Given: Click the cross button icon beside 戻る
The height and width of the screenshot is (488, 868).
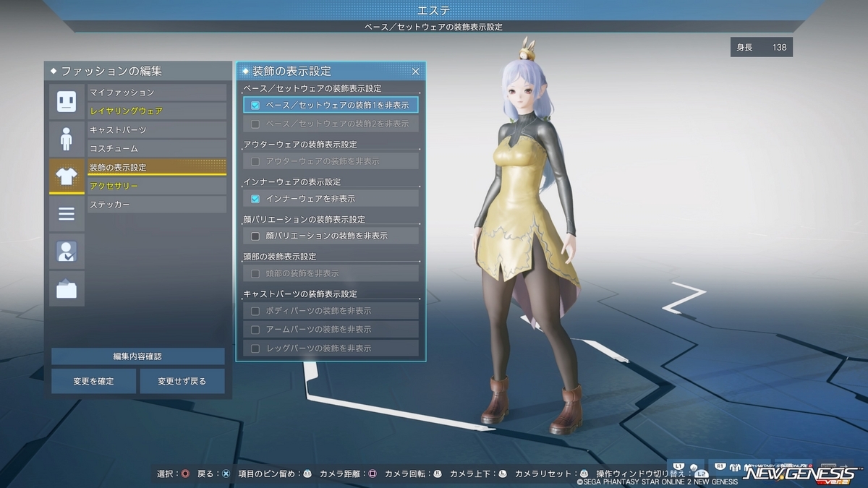Looking at the screenshot, I should (226, 474).
